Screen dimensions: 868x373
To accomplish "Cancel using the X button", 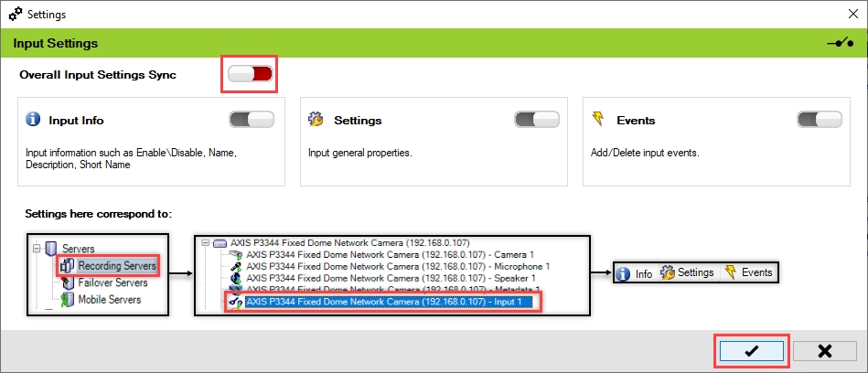I will (824, 351).
